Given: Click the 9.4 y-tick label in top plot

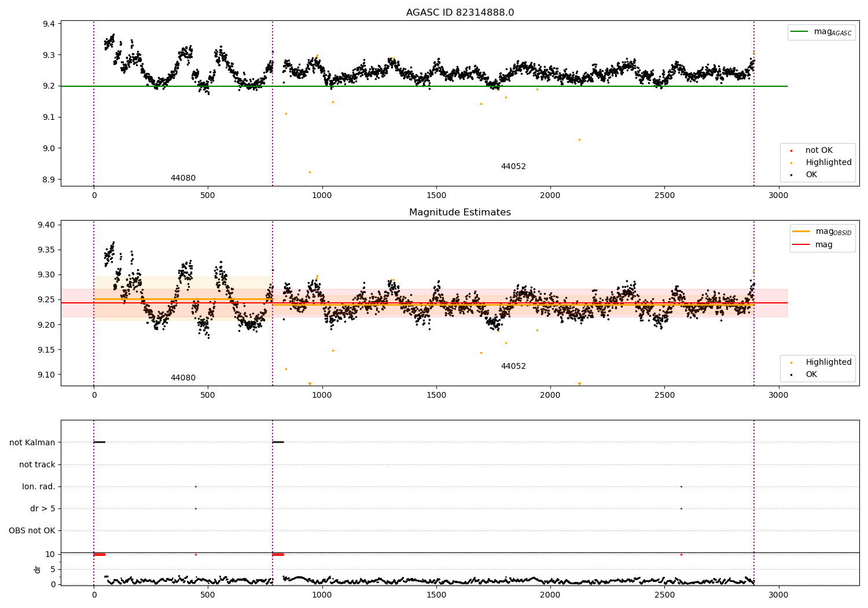Looking at the screenshot, I should coord(49,24).
